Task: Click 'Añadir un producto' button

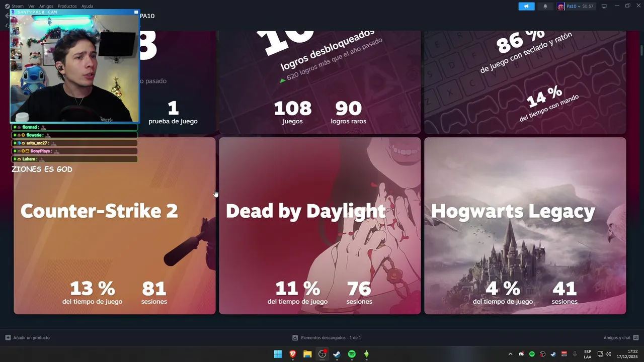Action: [x=27, y=338]
